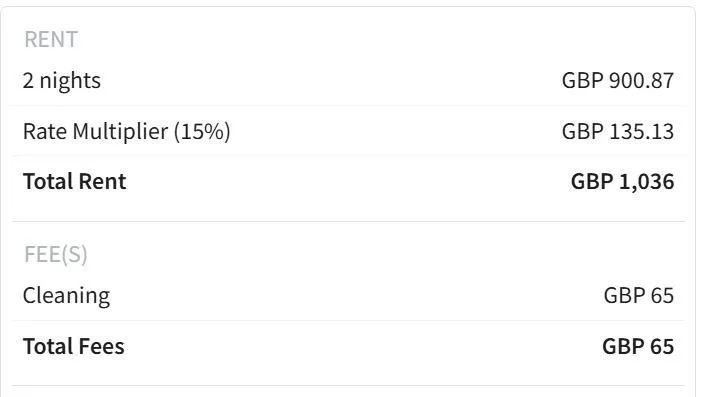Viewport: 728px width, 397px height.
Task: Select the bold Total Fees label
Action: [x=73, y=346]
